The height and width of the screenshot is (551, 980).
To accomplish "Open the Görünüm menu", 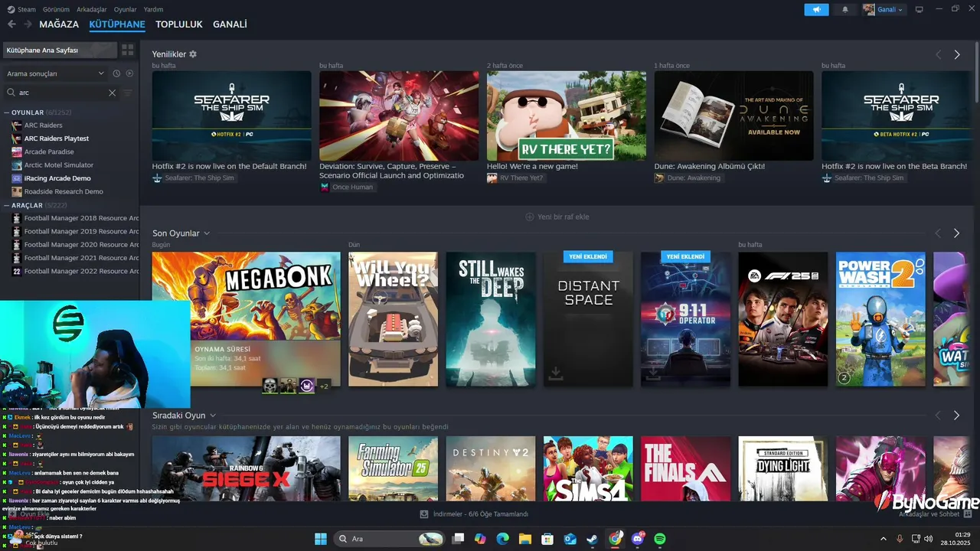I will pos(56,9).
